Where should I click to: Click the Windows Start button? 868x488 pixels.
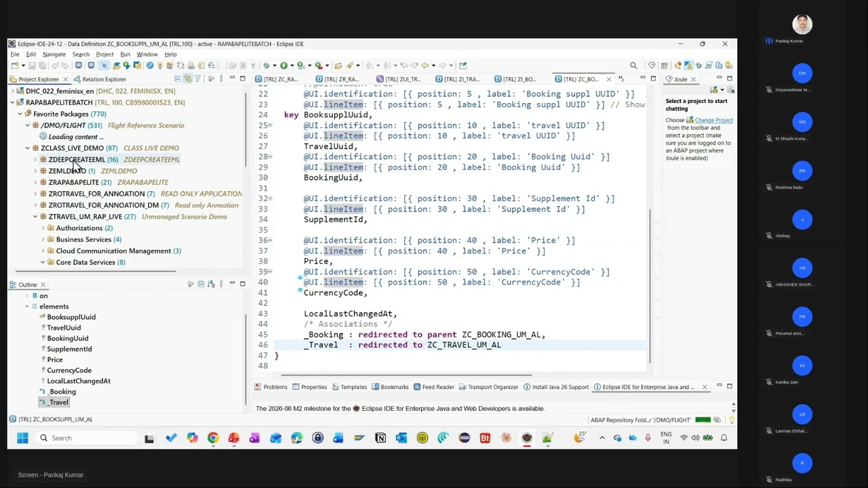(22, 438)
